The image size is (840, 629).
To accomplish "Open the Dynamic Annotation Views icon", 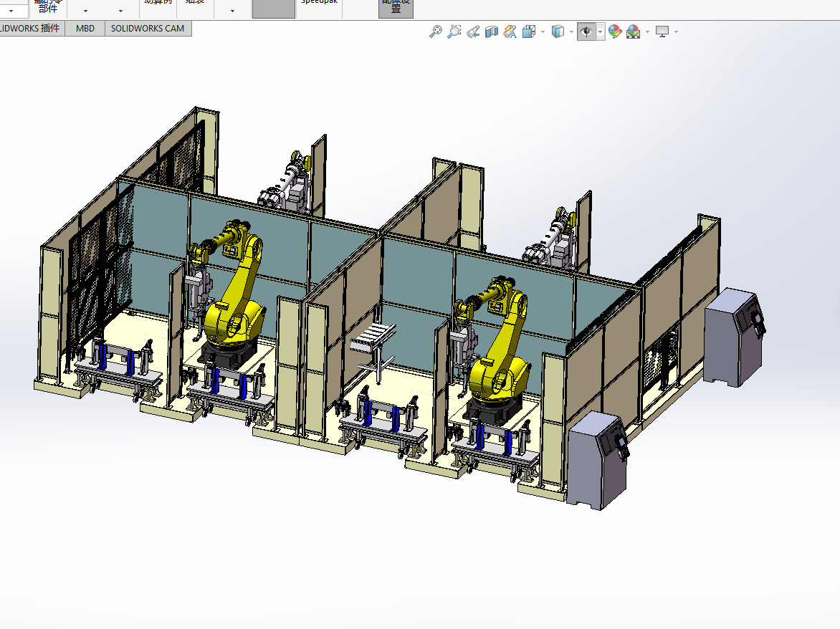I will click(x=510, y=32).
